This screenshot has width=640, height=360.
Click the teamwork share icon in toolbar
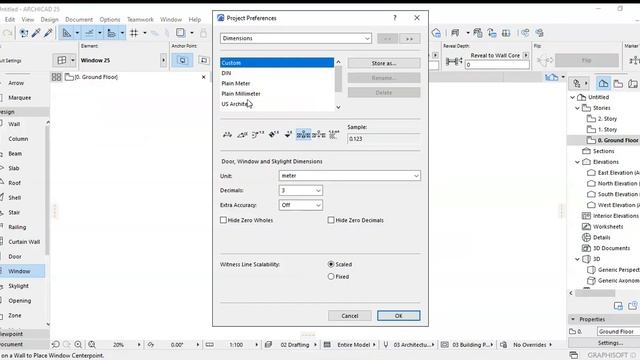click(x=525, y=33)
